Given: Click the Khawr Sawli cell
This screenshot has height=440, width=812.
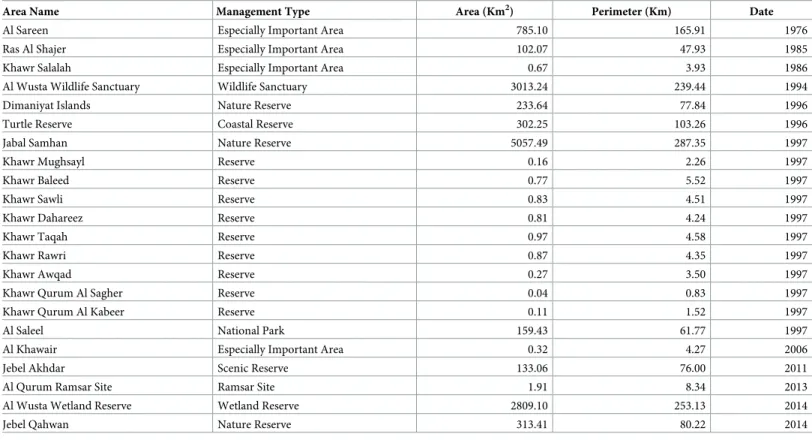Looking at the screenshot, I should [x=33, y=199].
